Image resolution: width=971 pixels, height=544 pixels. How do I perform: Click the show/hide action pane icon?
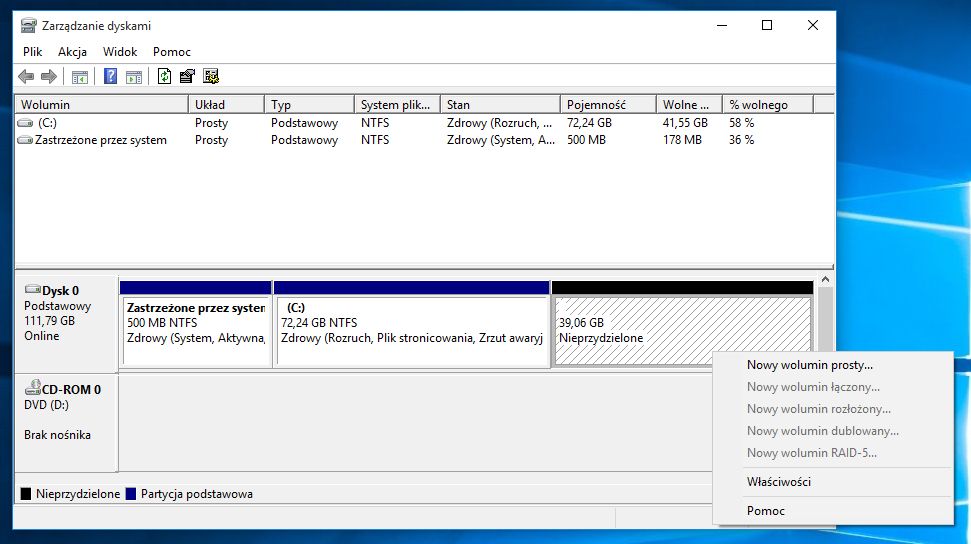pos(134,77)
